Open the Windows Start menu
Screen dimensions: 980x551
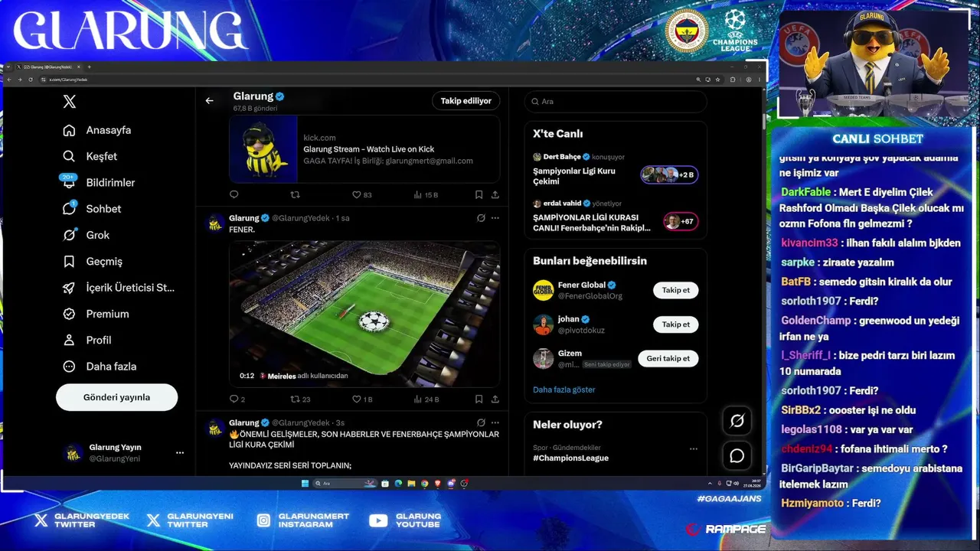coord(305,484)
